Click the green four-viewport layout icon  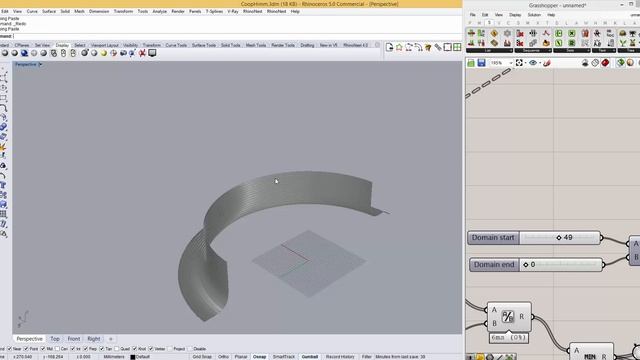click(x=457, y=47)
